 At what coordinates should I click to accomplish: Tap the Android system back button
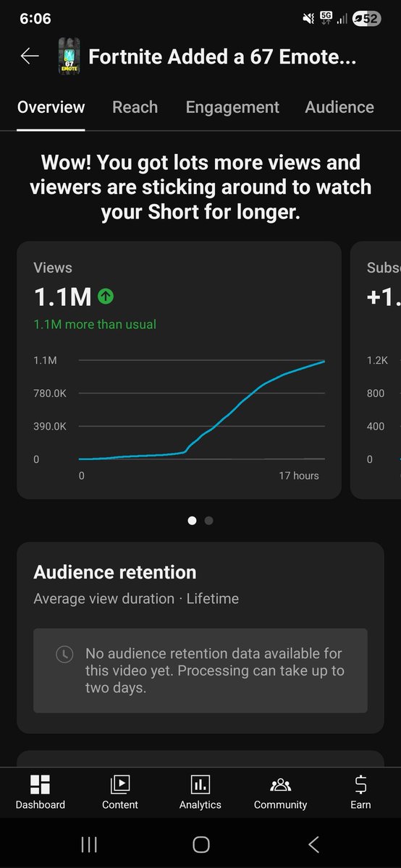(313, 844)
